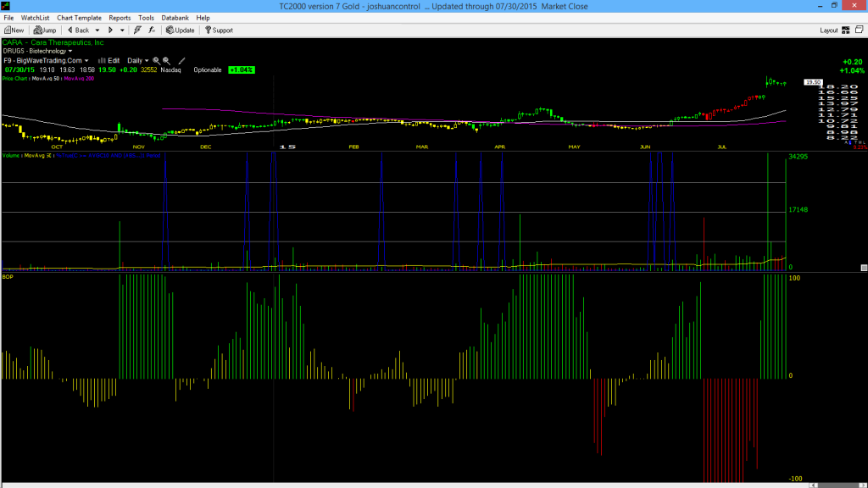Open the fx formula tool
868x488 pixels.
152,30
